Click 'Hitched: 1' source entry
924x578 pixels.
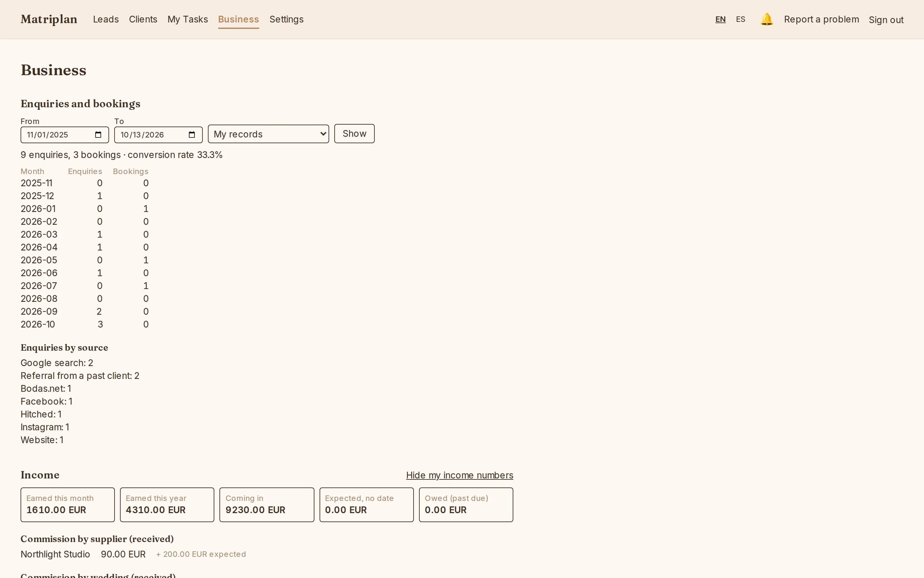pos(41,414)
